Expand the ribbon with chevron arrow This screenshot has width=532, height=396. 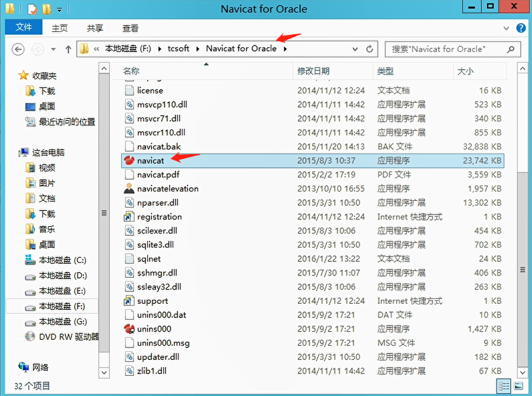pyautogui.click(x=506, y=28)
